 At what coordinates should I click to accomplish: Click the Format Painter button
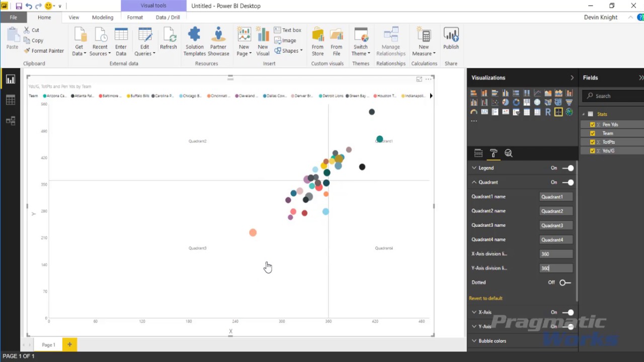point(44,51)
